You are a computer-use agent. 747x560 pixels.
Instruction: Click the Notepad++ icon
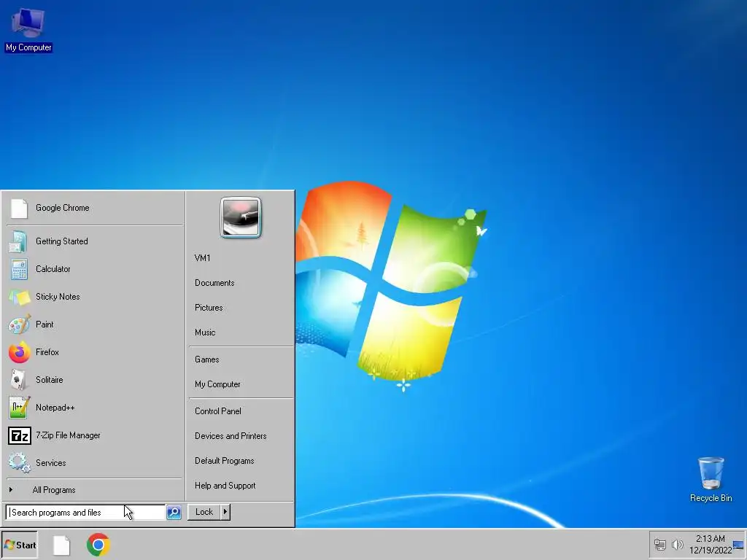[19, 408]
